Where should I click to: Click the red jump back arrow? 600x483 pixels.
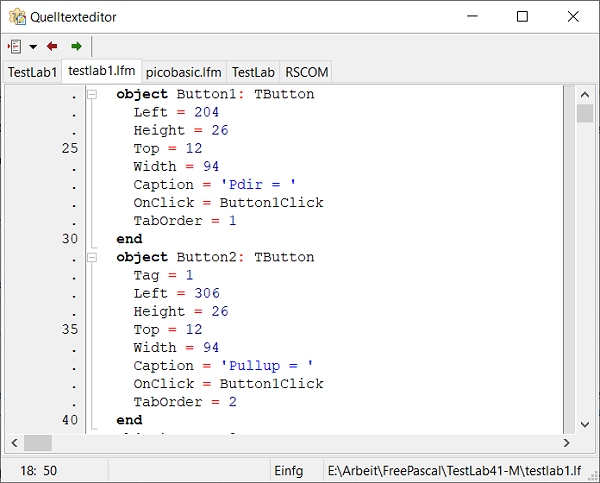(52, 46)
